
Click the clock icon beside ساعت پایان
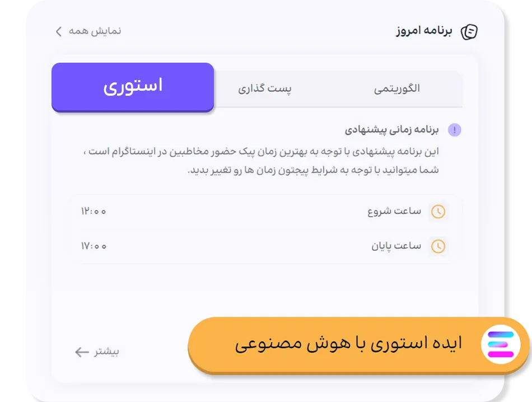point(438,246)
